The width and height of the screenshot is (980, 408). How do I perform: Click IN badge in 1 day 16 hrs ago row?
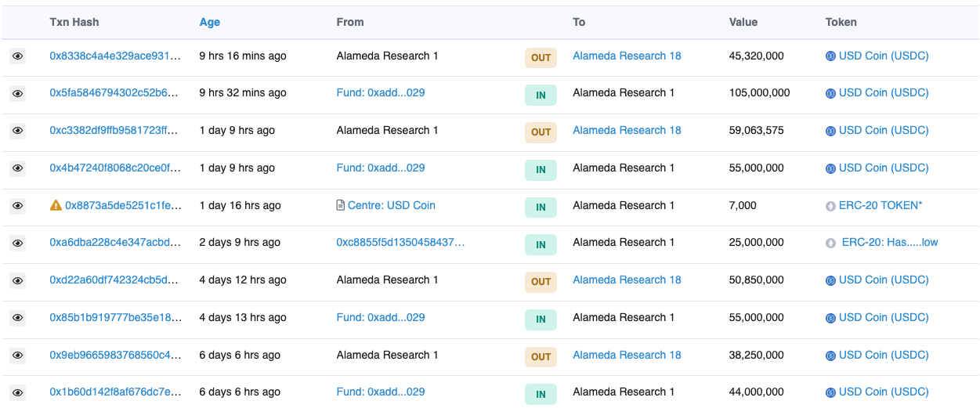pos(541,208)
